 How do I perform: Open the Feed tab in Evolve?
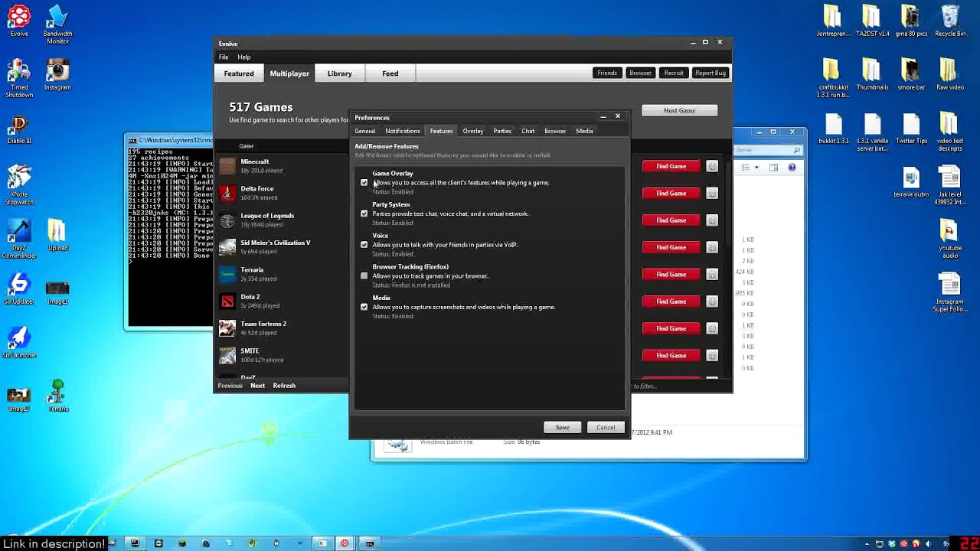390,73
